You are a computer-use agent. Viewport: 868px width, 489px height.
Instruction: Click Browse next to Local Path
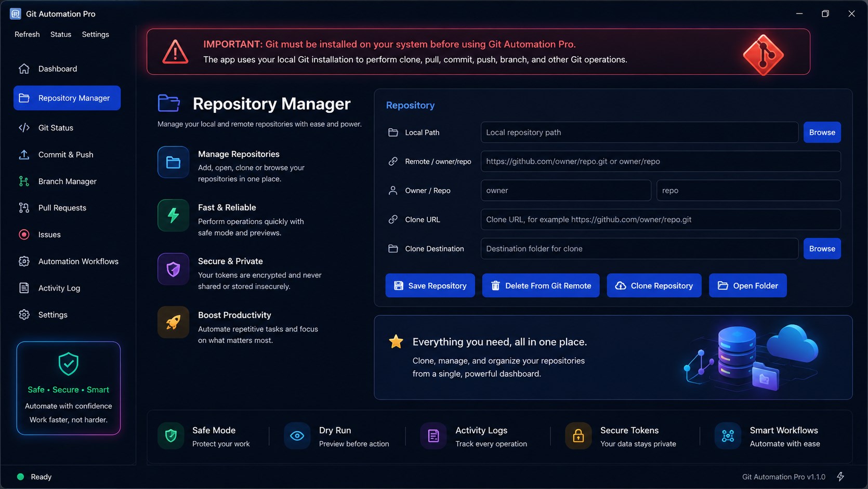822,132
